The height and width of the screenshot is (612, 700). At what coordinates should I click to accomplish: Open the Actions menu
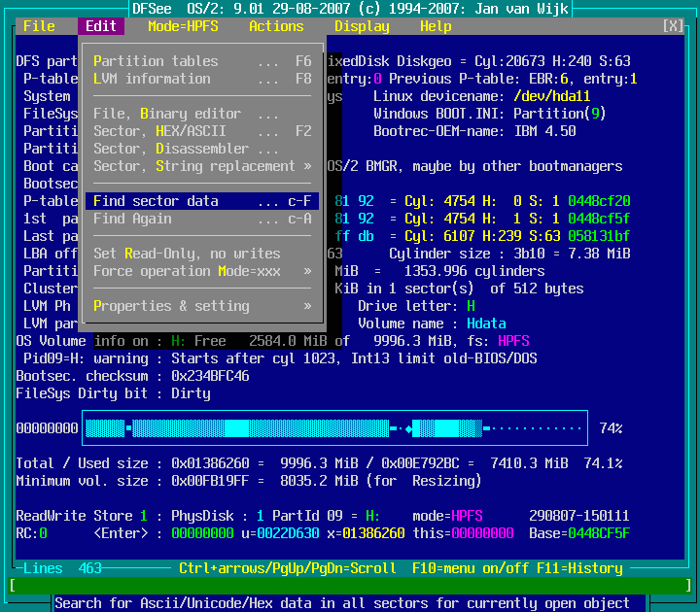coord(276,26)
